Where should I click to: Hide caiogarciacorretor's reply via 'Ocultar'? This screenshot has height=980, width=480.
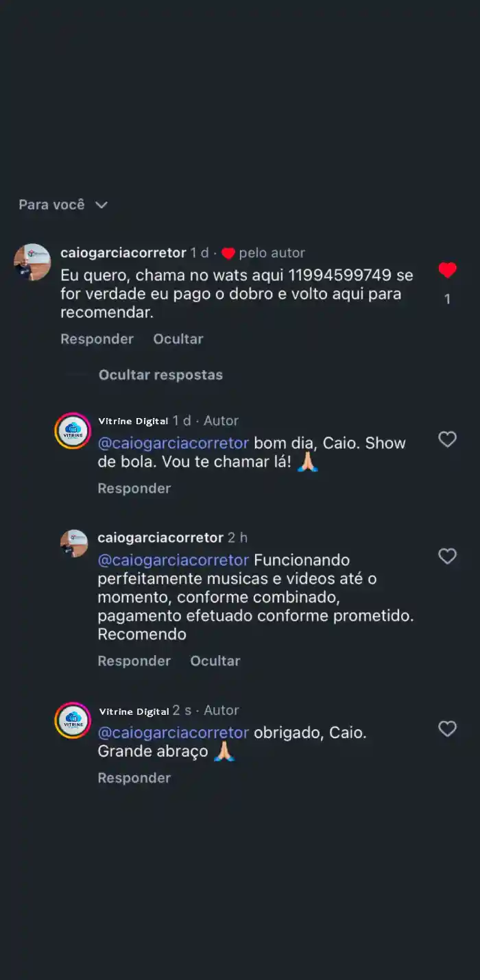coord(215,661)
